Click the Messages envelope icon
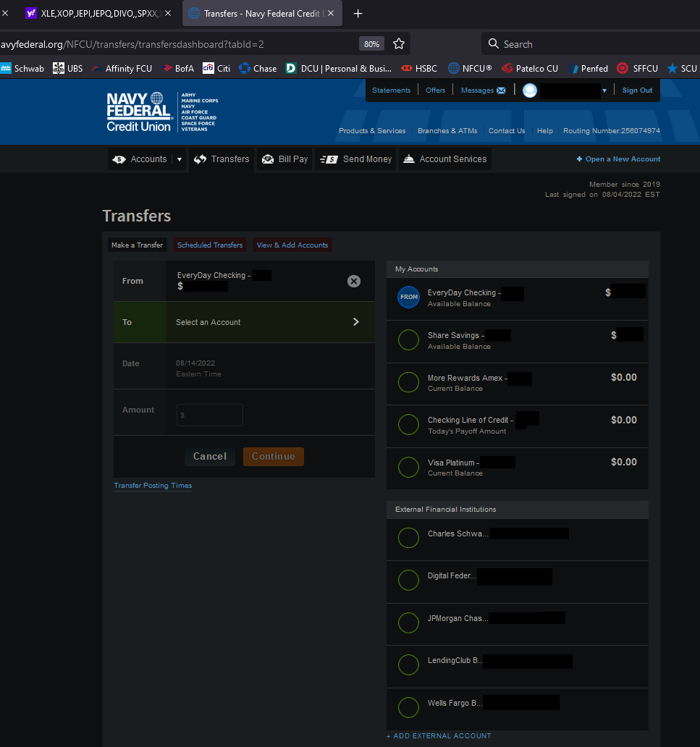The width and height of the screenshot is (700, 747). pos(501,90)
